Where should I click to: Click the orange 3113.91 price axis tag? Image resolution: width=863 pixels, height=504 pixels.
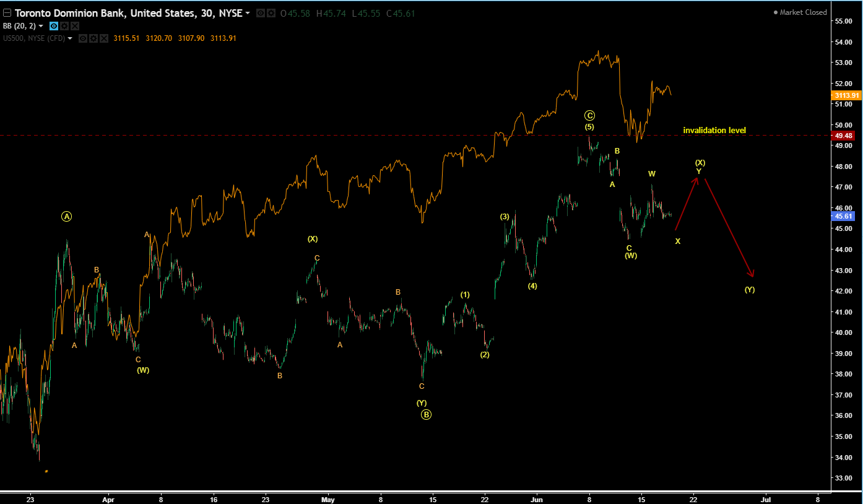846,95
